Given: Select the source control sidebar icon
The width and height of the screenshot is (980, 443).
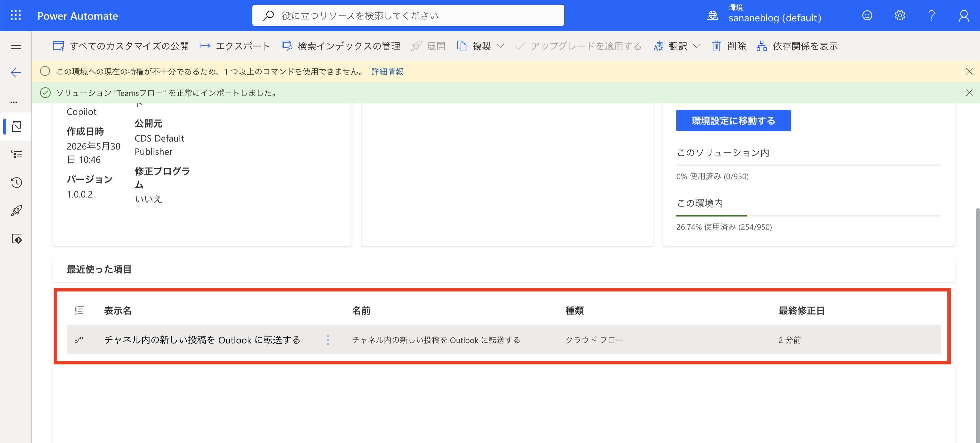Looking at the screenshot, I should coord(16,239).
